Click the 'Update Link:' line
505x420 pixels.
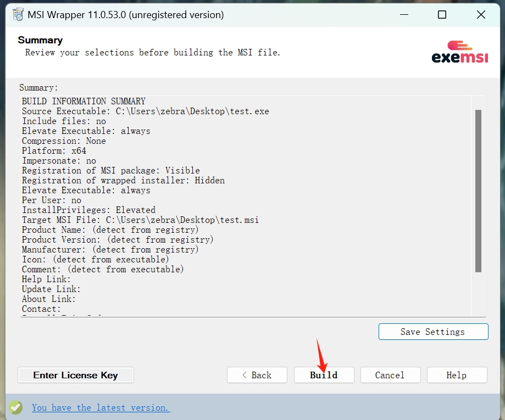click(x=51, y=289)
